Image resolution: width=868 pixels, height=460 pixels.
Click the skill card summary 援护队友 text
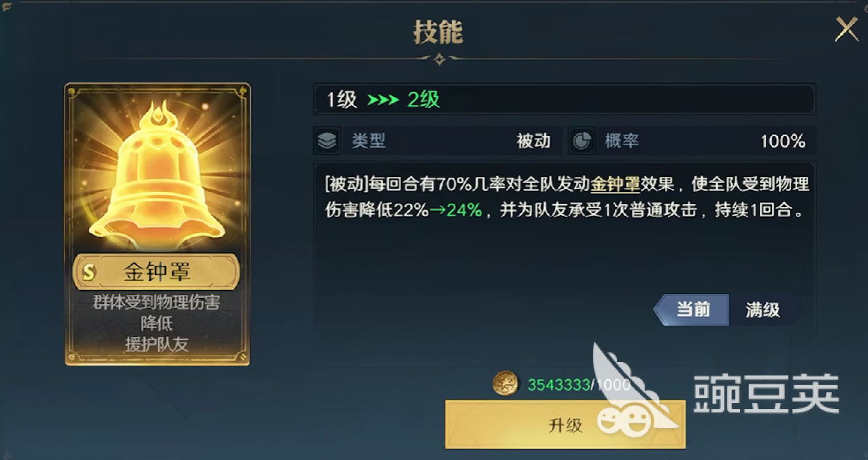point(157,344)
